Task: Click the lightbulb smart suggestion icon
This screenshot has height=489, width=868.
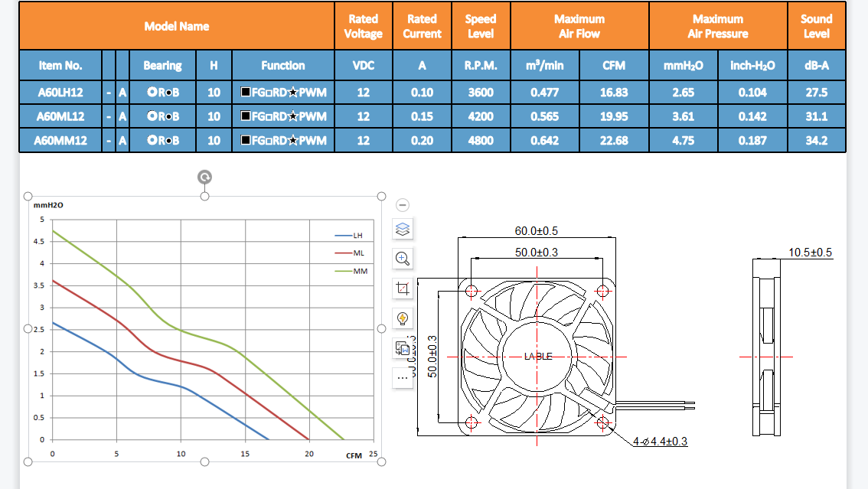Action: coord(403,318)
